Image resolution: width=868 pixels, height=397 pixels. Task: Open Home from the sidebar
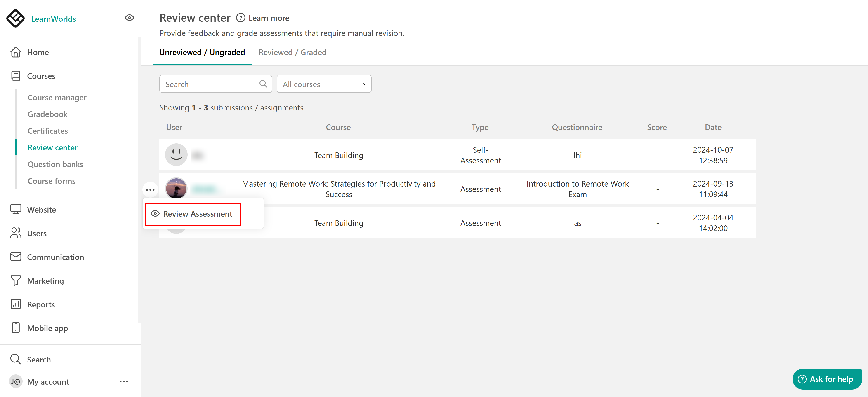[x=38, y=52]
